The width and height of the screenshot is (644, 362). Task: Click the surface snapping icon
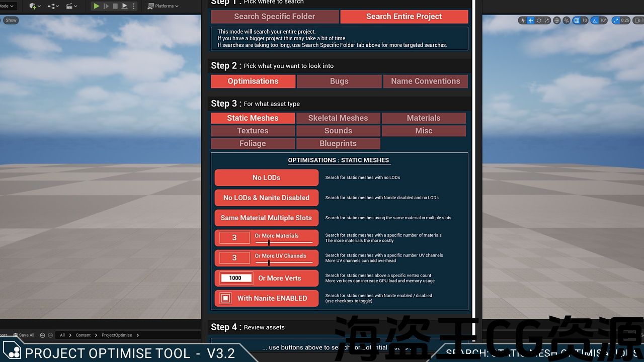566,21
